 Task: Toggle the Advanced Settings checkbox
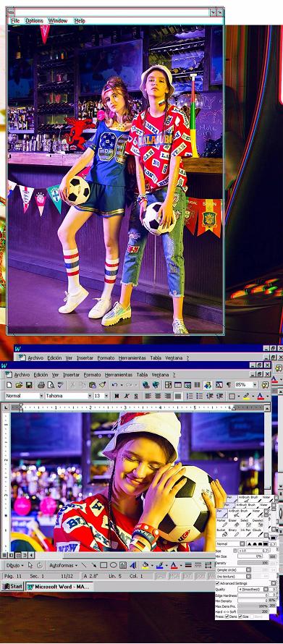pos(218,583)
